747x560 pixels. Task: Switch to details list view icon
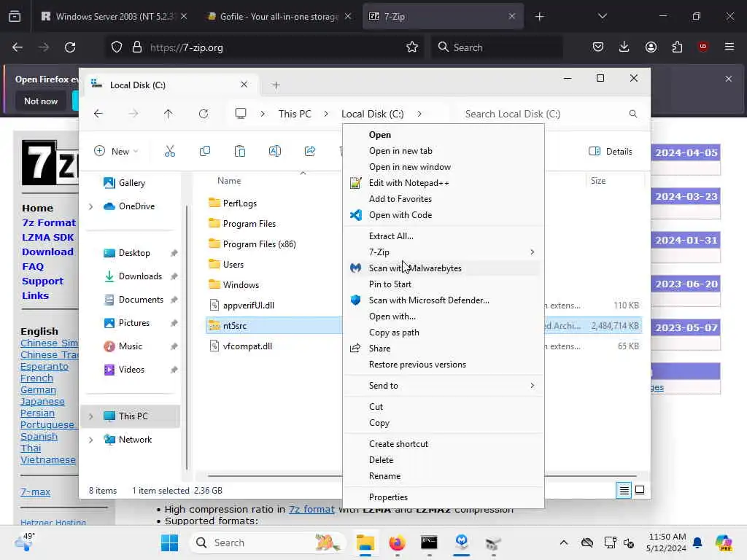624,490
